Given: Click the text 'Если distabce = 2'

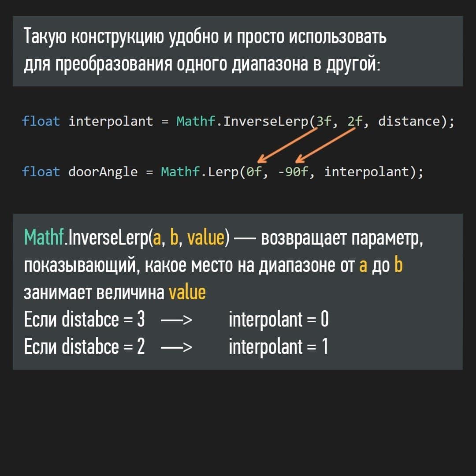Looking at the screenshot, I should point(84,346).
